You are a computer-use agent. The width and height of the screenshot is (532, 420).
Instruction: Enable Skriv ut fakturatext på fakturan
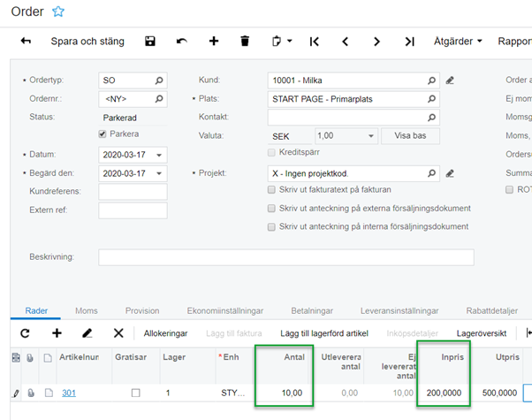[272, 190]
